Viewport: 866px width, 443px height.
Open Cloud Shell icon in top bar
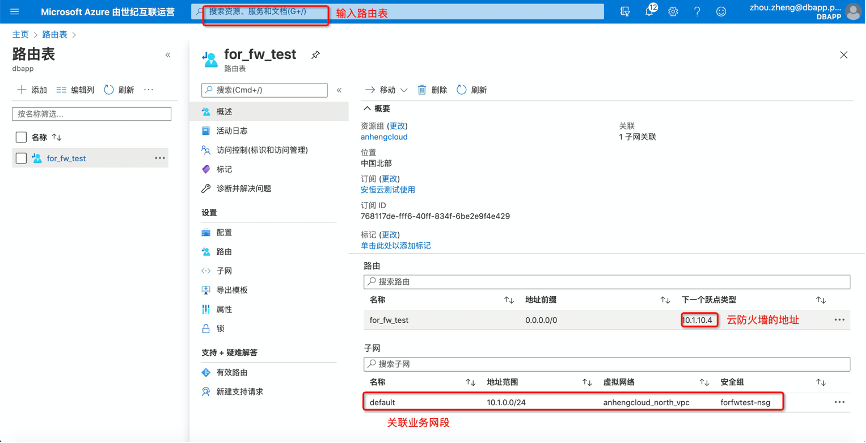click(625, 11)
